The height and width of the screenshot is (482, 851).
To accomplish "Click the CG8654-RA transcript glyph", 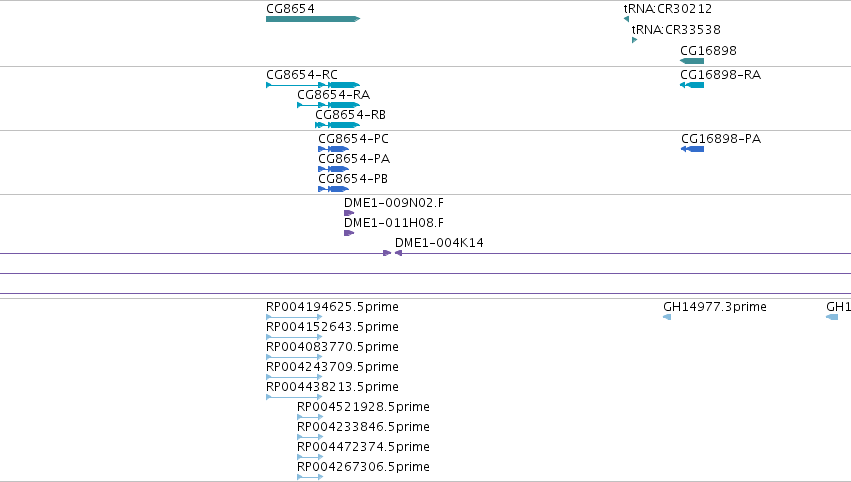I will tap(328, 105).
